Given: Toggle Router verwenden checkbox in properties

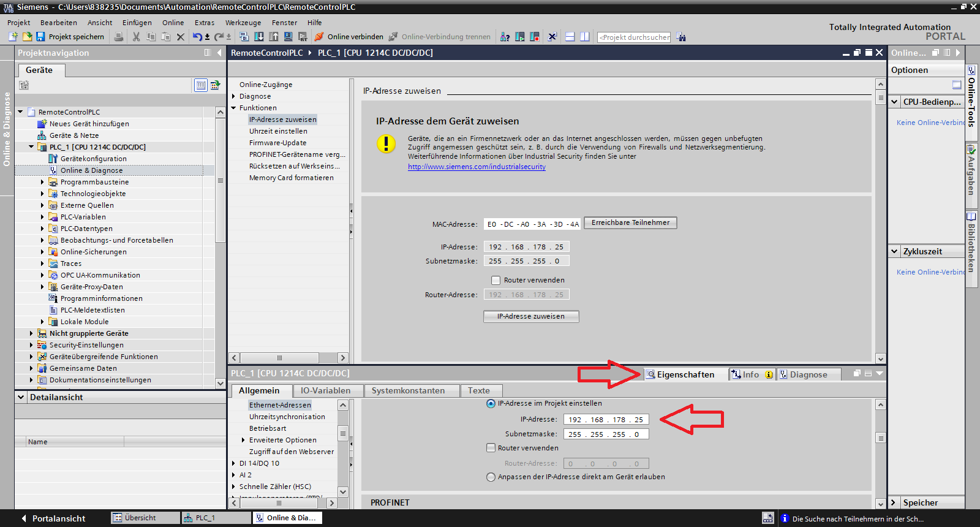Looking at the screenshot, I should (x=491, y=448).
